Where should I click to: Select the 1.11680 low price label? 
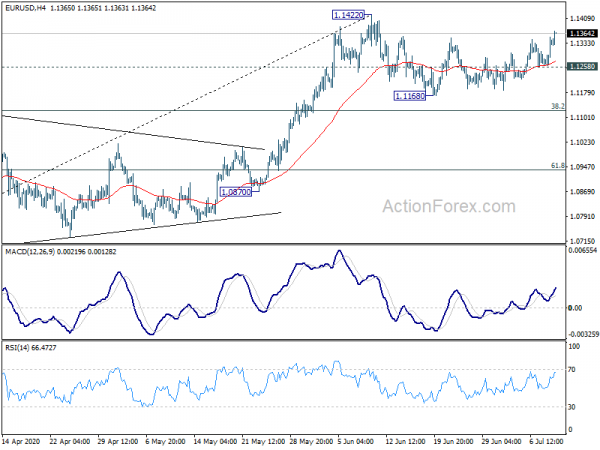click(x=408, y=96)
